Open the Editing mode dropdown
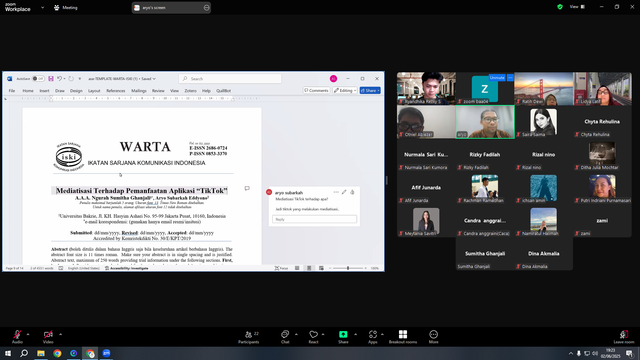Image resolution: width=640 pixels, height=360 pixels. click(345, 90)
